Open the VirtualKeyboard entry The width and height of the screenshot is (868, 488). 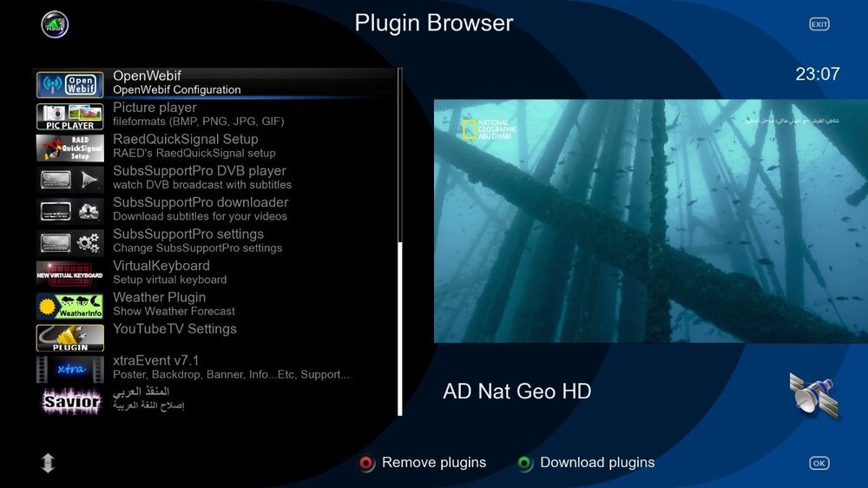click(x=216, y=273)
